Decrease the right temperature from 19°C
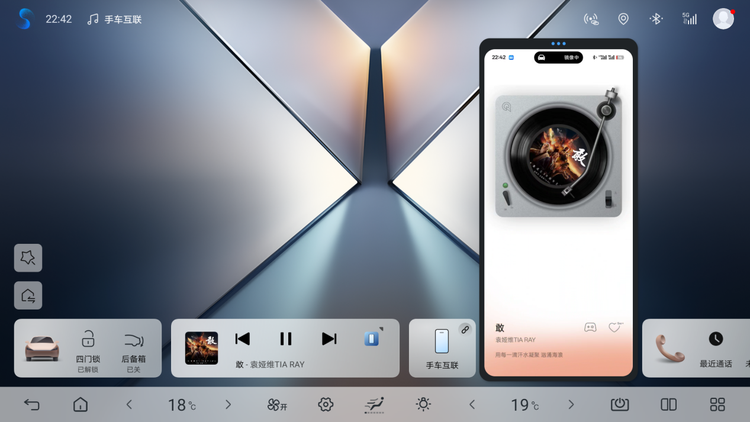The image size is (750, 422). (472, 404)
